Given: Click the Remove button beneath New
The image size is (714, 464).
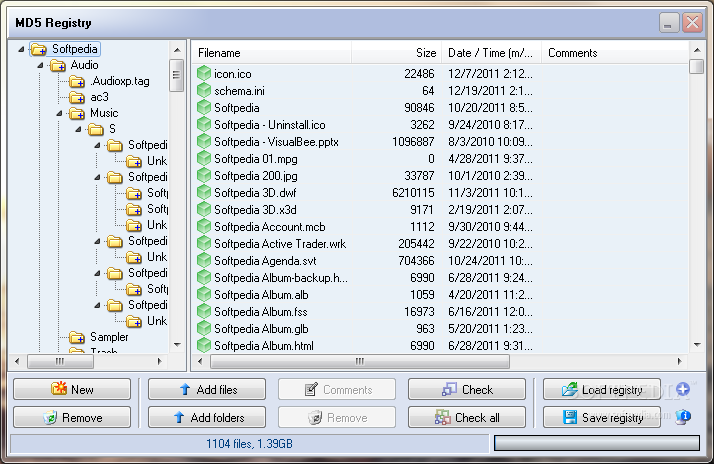Looking at the screenshot, I should coord(72,417).
